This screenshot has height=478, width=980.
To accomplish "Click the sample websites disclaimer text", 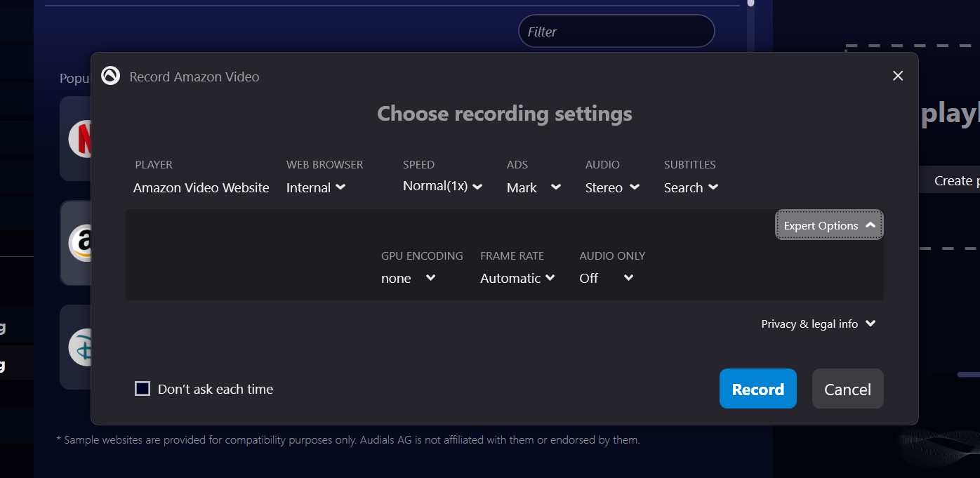I will click(348, 440).
